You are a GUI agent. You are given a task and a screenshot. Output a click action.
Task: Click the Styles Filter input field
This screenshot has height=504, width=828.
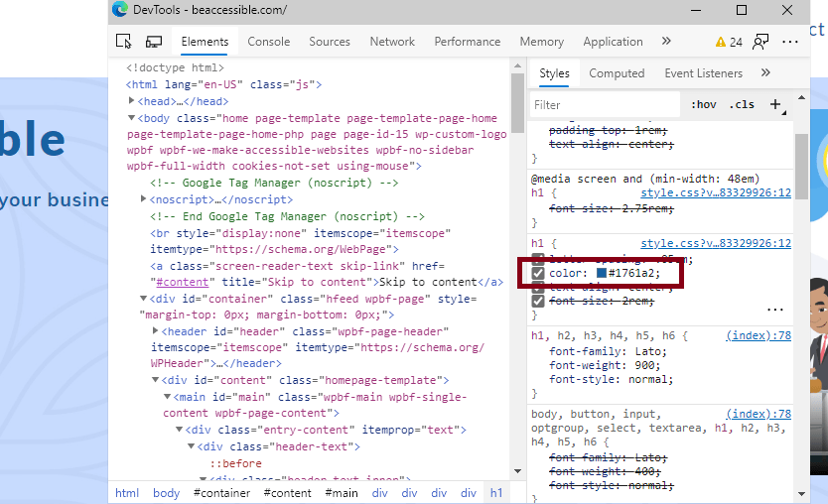coord(606,105)
